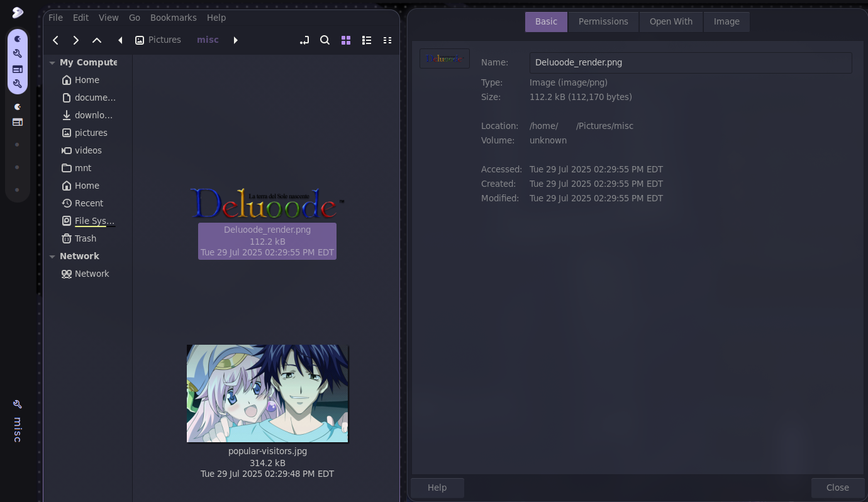Select the Pictures breadcrumb button
This screenshot has height=502, width=868.
(158, 40)
